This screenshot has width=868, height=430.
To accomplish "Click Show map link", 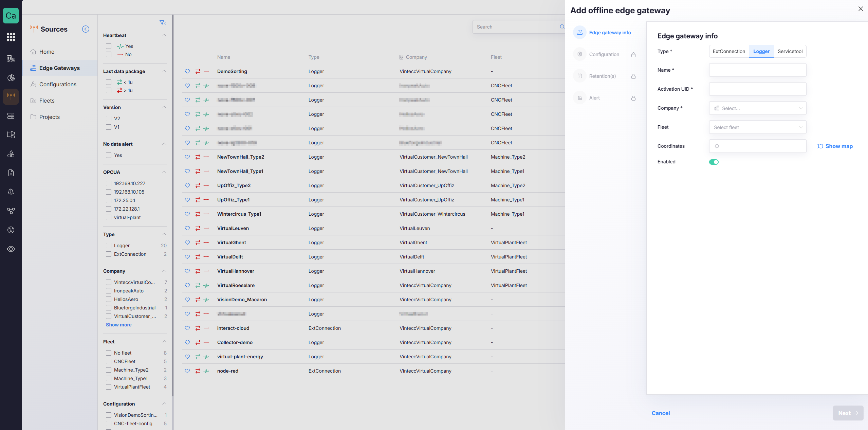I will pos(835,146).
